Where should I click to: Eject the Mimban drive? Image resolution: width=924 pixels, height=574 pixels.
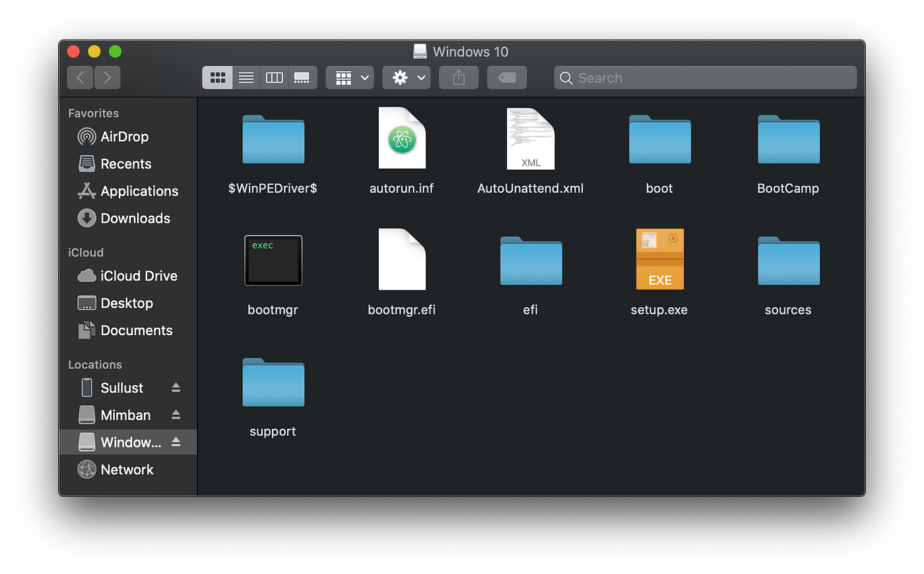coord(176,414)
